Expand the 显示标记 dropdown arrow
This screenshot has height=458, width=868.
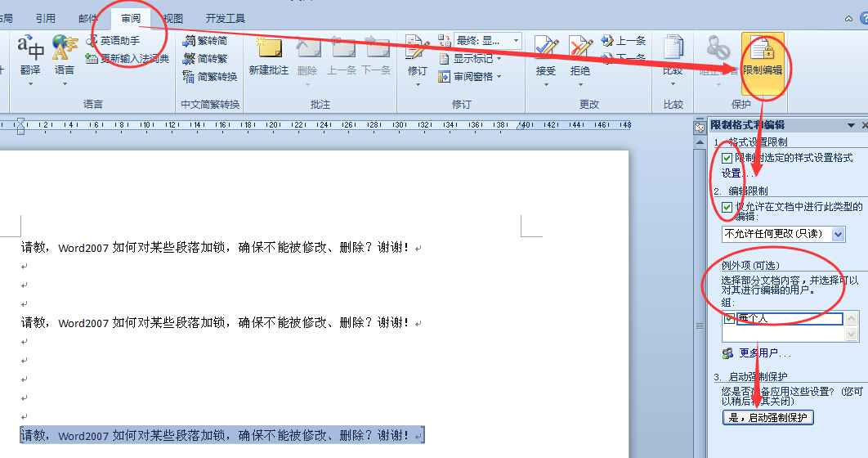[499, 58]
